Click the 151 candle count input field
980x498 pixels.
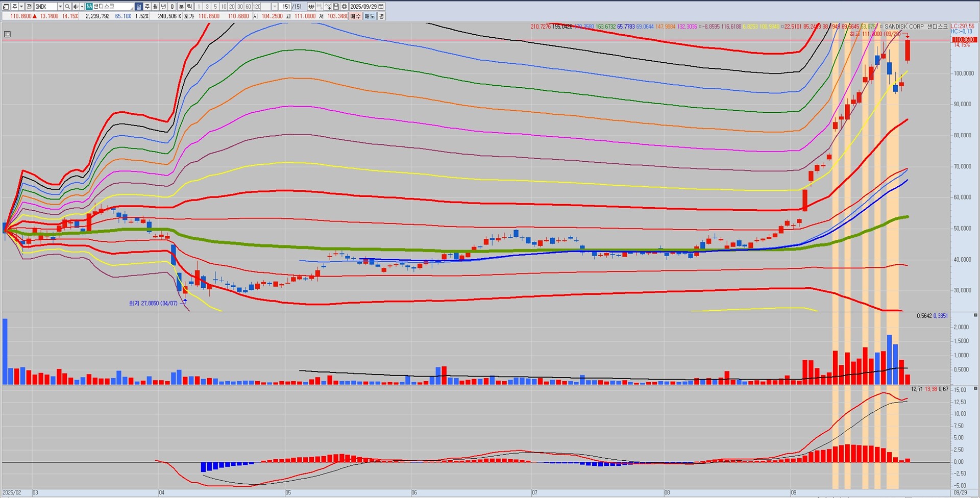pos(286,7)
